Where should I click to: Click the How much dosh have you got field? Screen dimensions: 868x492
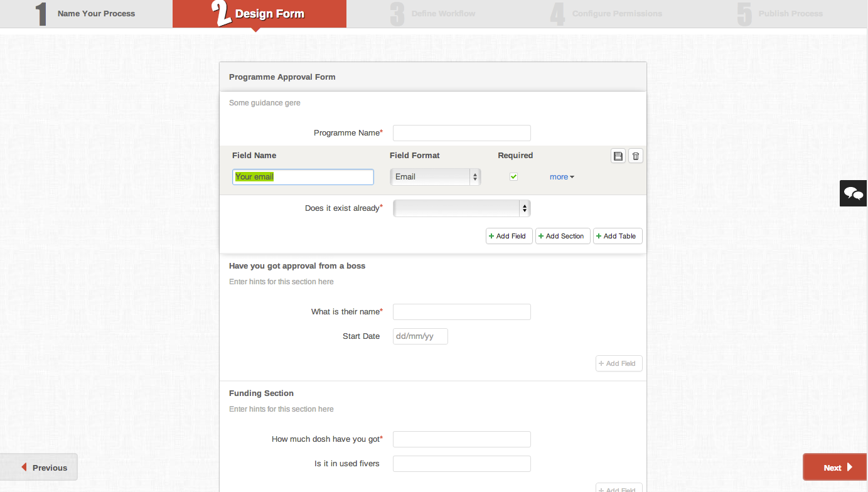[462, 439]
